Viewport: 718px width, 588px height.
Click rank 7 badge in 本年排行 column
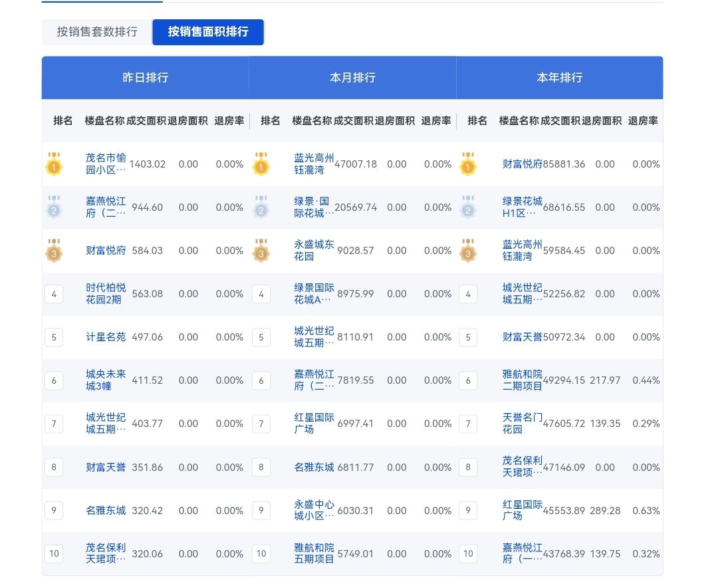(468, 424)
